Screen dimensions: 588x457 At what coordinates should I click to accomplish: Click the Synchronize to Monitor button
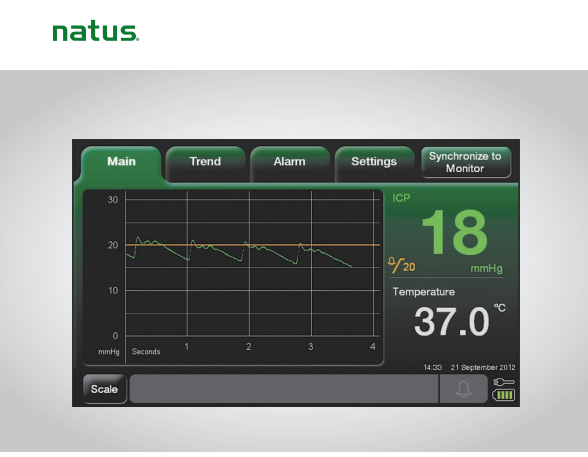[x=465, y=162]
